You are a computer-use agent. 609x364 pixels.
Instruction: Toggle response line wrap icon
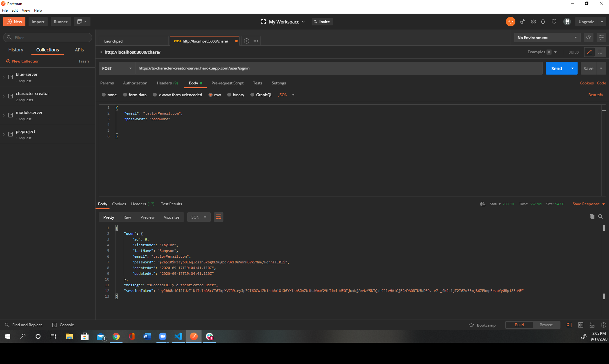click(218, 217)
